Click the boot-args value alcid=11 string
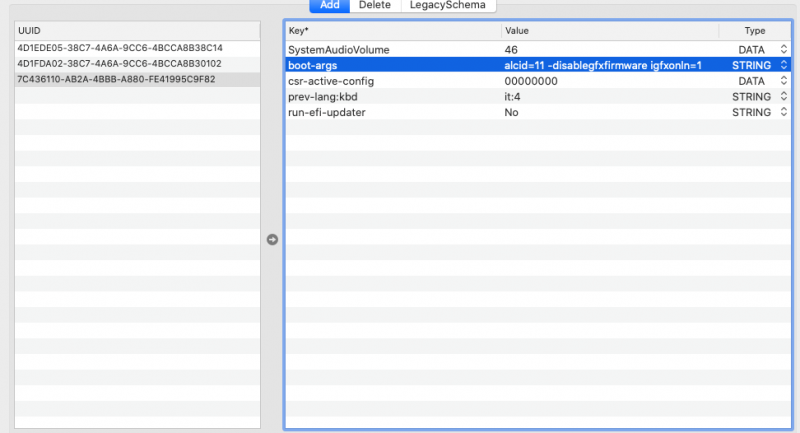 (603, 65)
